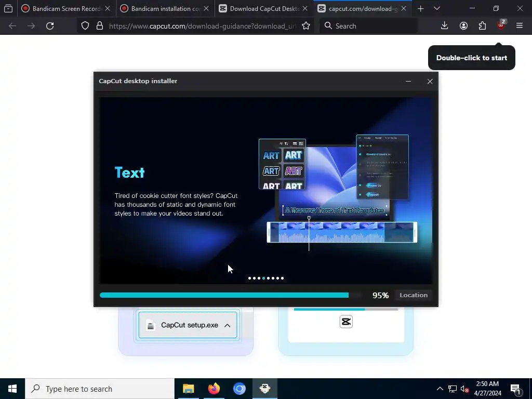Close the Bandicam Screen Recorder tab
The image size is (532, 399).
(108, 8)
